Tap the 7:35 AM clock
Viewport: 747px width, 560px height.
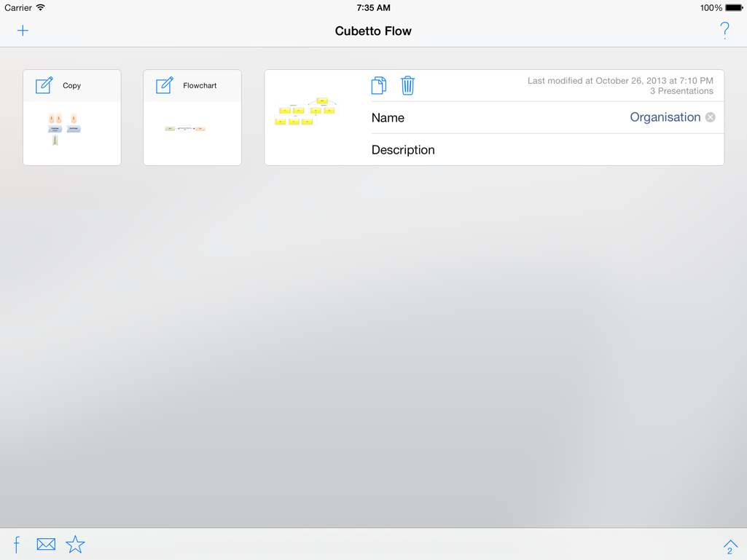(x=373, y=7)
